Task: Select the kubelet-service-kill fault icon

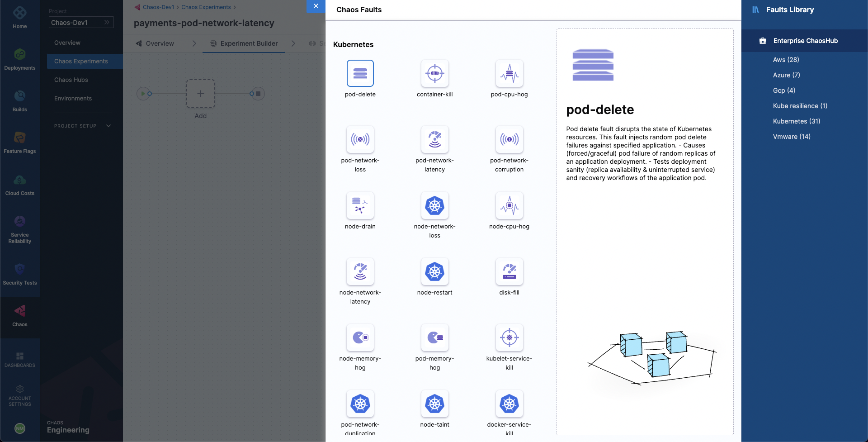Action: [509, 337]
